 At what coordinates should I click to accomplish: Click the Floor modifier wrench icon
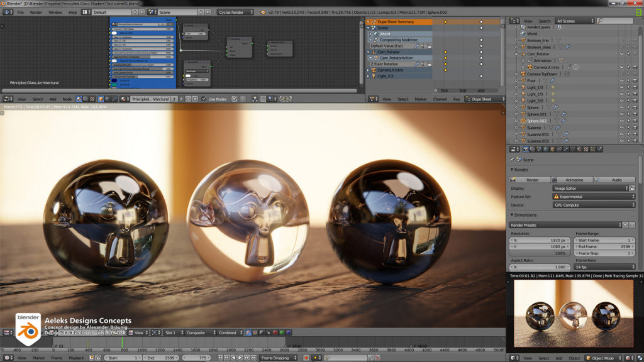point(552,81)
